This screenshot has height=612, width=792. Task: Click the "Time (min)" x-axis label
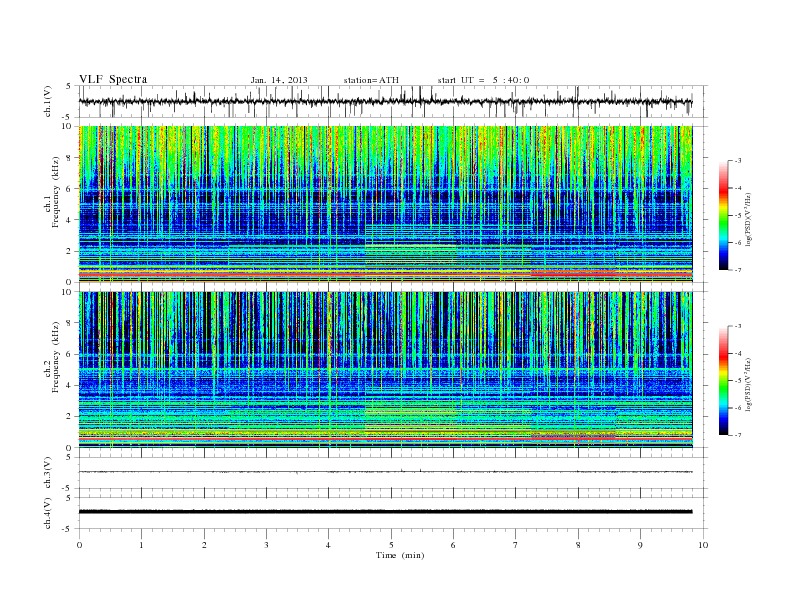click(x=400, y=555)
